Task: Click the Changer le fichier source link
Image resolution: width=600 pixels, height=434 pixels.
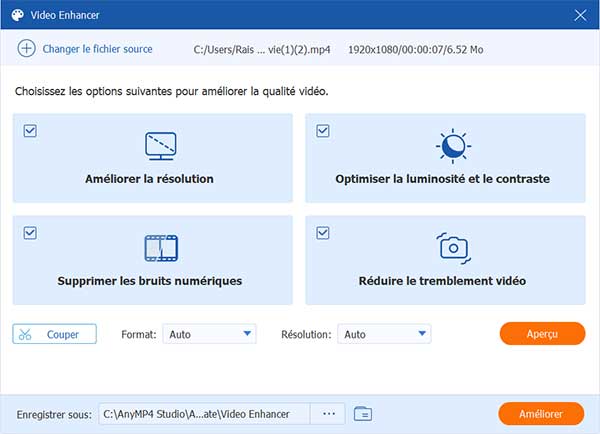Action: (97, 49)
